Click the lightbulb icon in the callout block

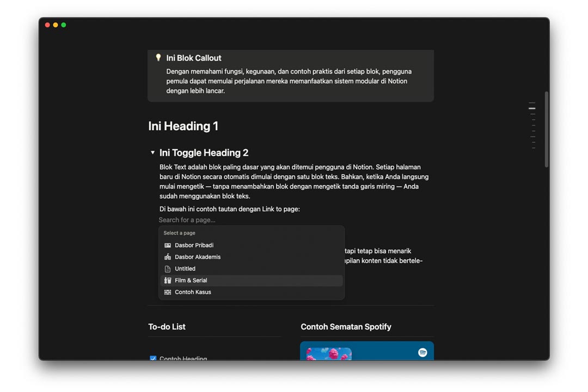click(x=158, y=57)
